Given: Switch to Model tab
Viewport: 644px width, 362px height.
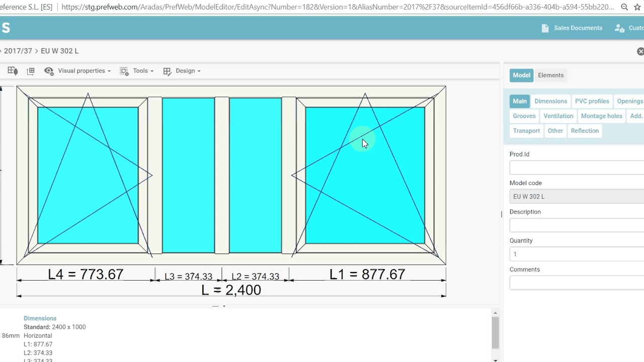Looking at the screenshot, I should [x=521, y=75].
